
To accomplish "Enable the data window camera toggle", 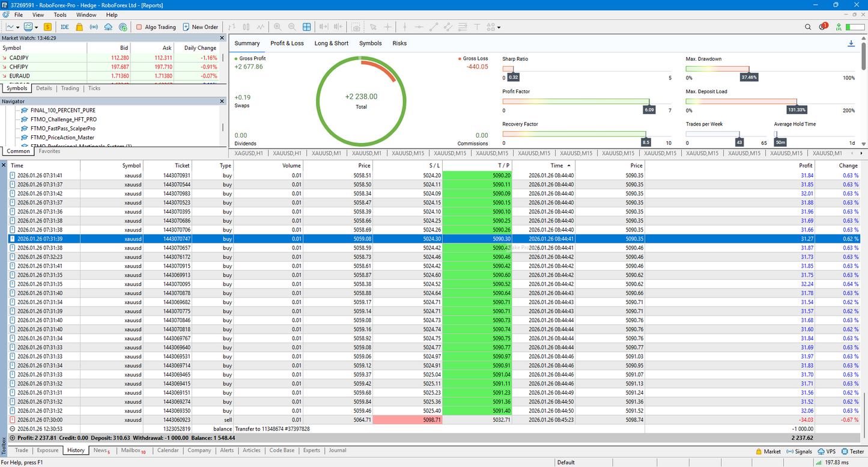I will point(356,27).
